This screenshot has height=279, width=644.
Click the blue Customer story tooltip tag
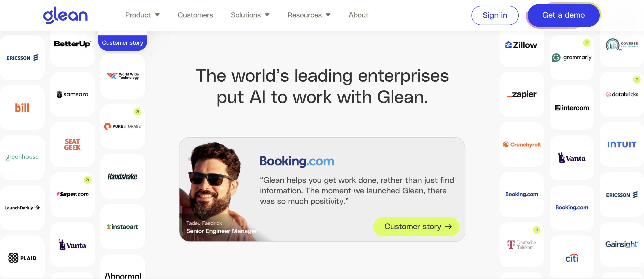pyautogui.click(x=122, y=43)
